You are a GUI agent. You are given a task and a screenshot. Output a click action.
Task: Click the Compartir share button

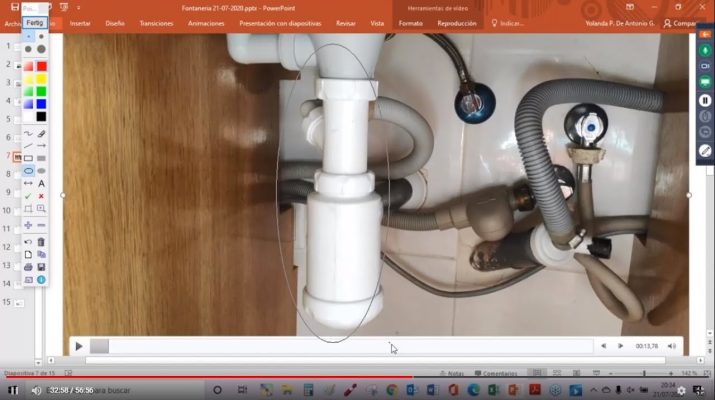coord(683,22)
